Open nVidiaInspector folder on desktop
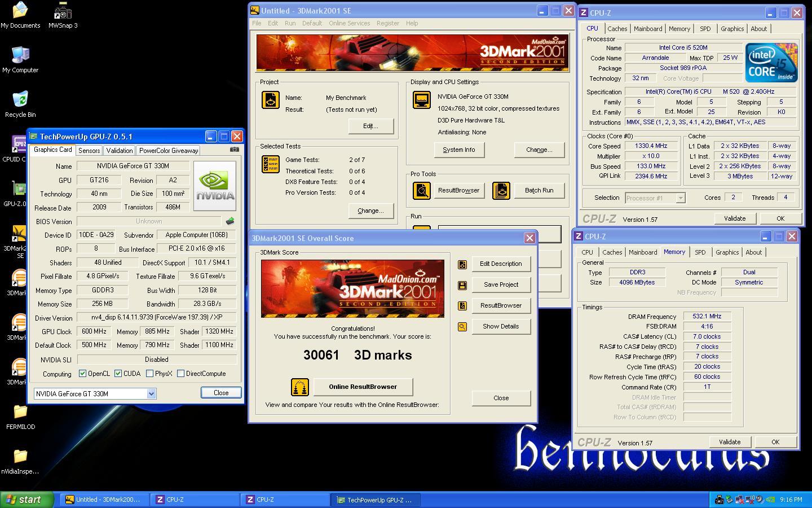812x508 pixels. [20, 461]
